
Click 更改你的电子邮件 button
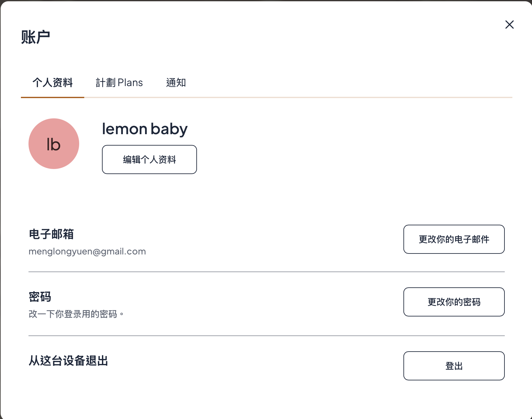click(x=454, y=239)
